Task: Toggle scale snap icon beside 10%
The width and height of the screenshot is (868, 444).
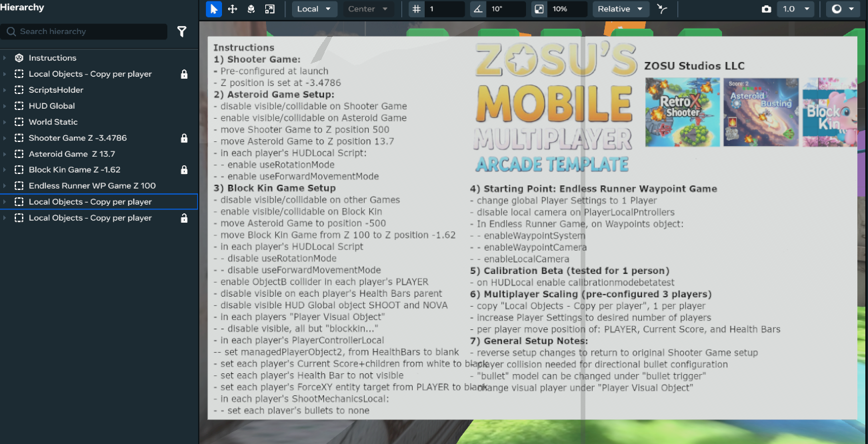Action: [539, 9]
